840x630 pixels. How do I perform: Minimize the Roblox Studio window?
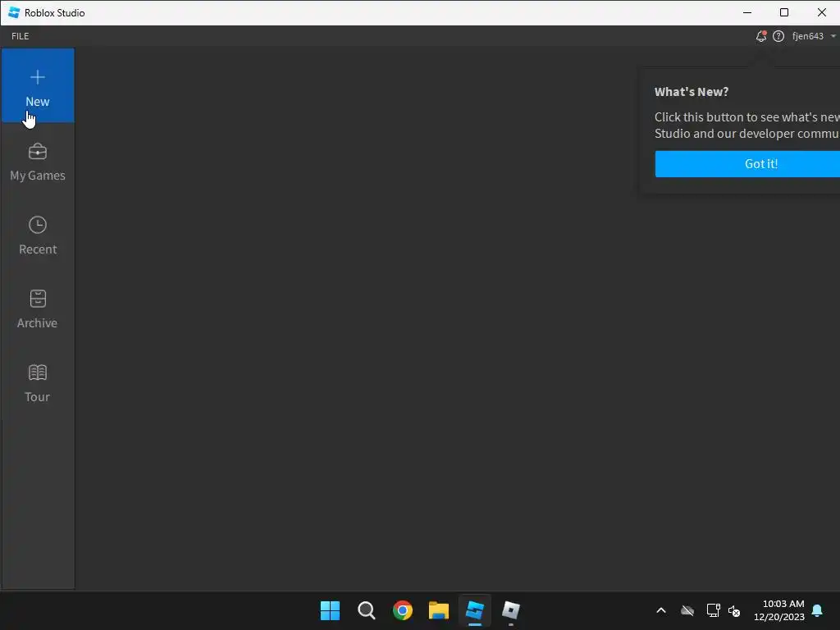point(747,12)
